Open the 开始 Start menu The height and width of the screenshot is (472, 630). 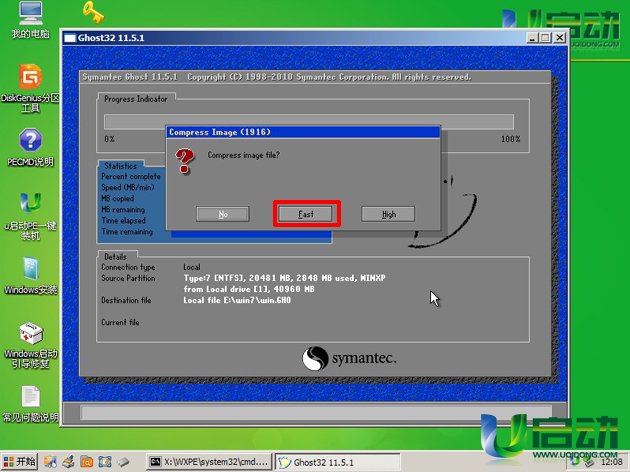[19, 462]
